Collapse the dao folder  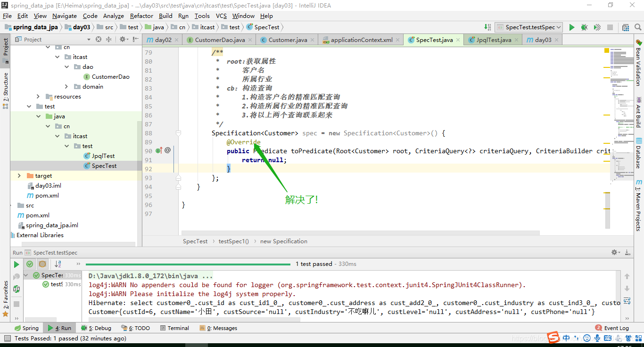click(x=67, y=67)
